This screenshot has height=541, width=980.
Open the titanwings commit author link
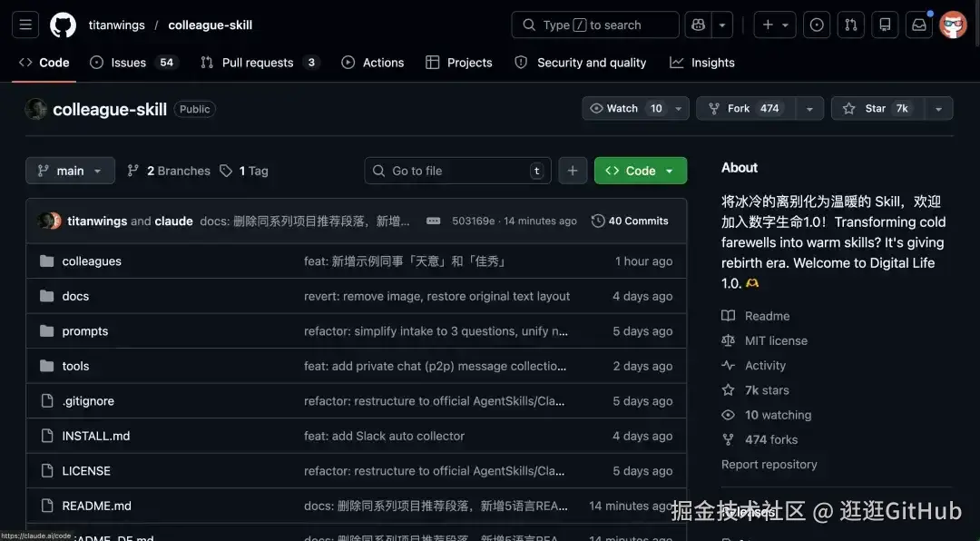pyautogui.click(x=97, y=221)
